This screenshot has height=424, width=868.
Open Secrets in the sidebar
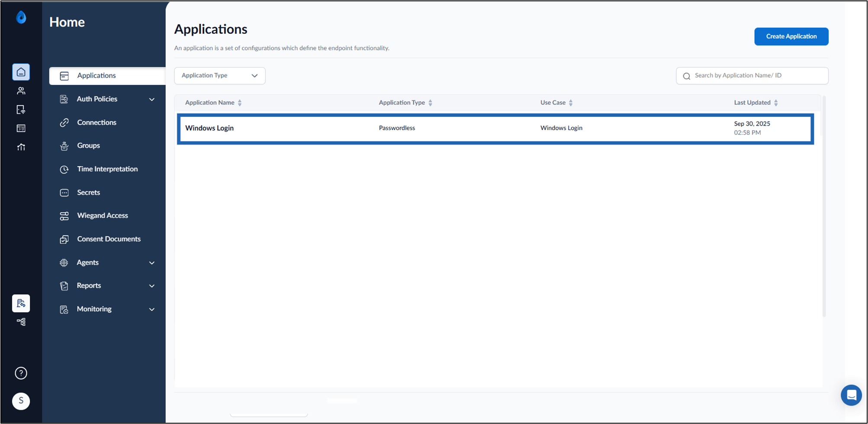[88, 192]
